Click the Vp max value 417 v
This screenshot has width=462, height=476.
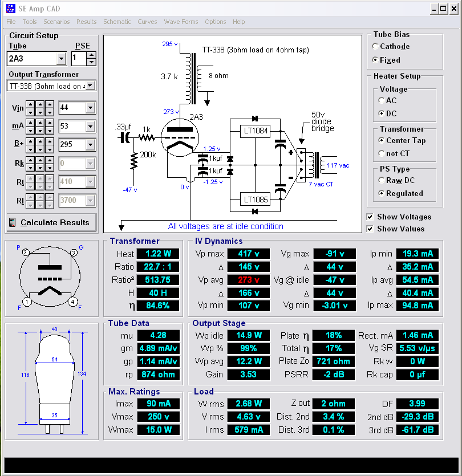pos(249,254)
